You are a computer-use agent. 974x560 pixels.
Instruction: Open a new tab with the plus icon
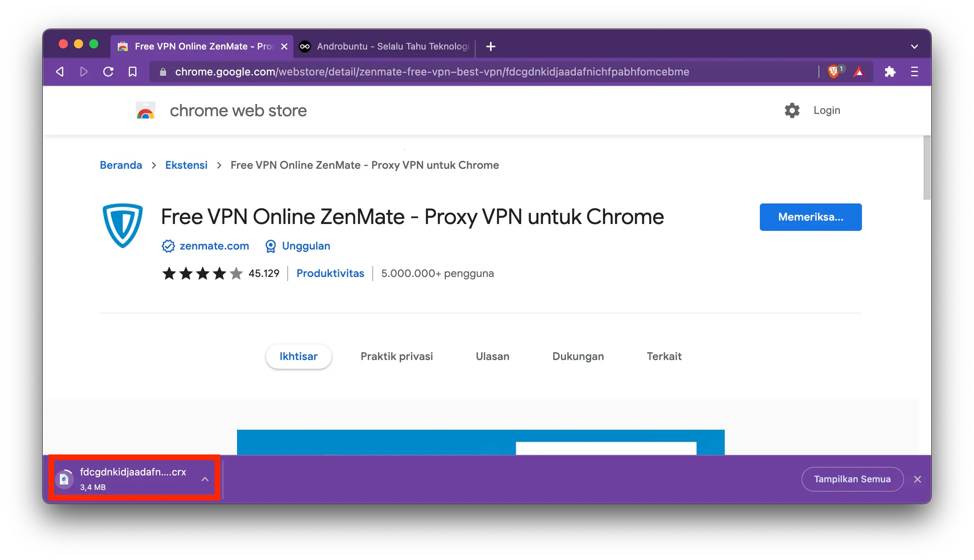(x=490, y=46)
